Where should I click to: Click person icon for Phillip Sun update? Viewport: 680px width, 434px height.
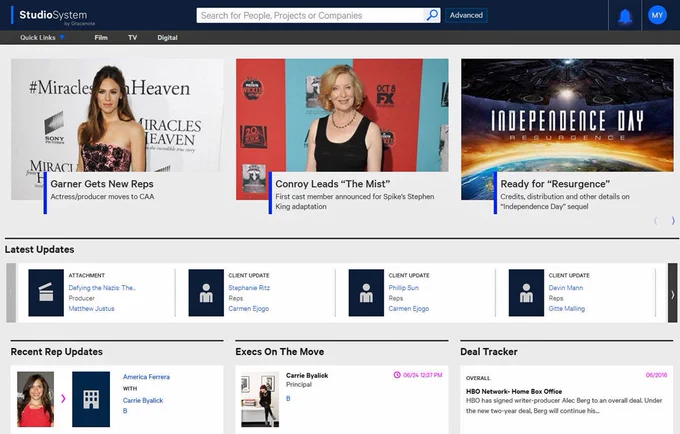tap(366, 293)
